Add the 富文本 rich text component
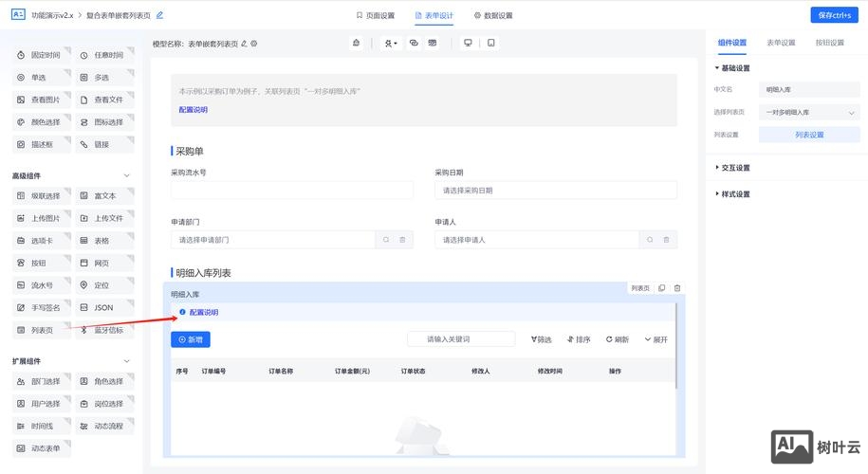 tap(104, 196)
